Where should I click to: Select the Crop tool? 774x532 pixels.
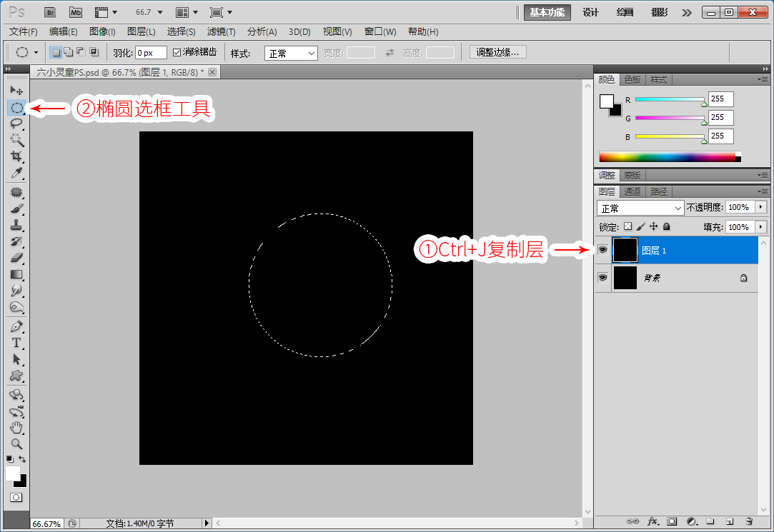tap(16, 156)
